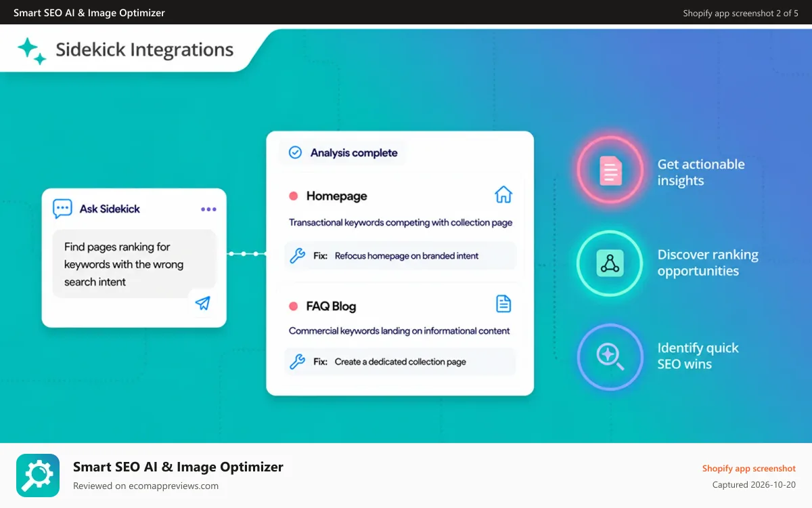Click the Discover ranking opportunities network icon
The width and height of the screenshot is (812, 508).
pos(610,263)
